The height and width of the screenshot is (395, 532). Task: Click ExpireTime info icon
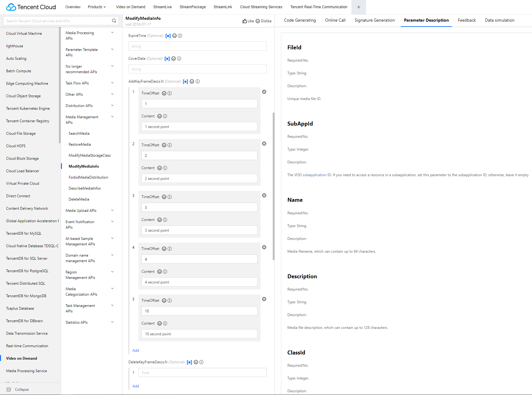click(180, 36)
